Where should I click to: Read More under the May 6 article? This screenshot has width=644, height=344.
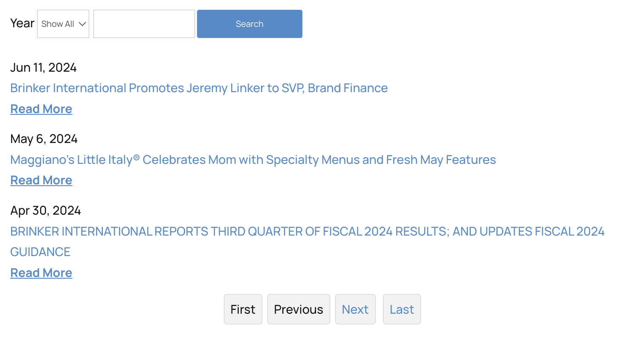coord(41,180)
